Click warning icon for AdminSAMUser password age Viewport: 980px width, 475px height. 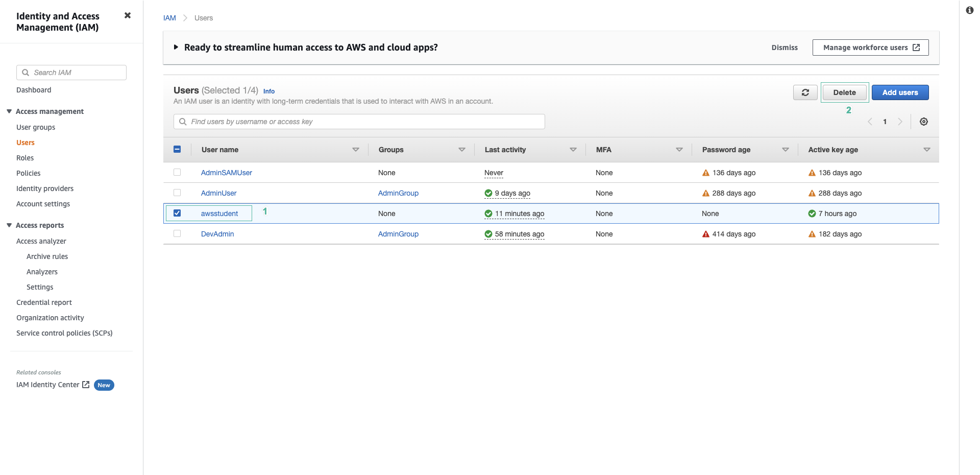(x=706, y=173)
